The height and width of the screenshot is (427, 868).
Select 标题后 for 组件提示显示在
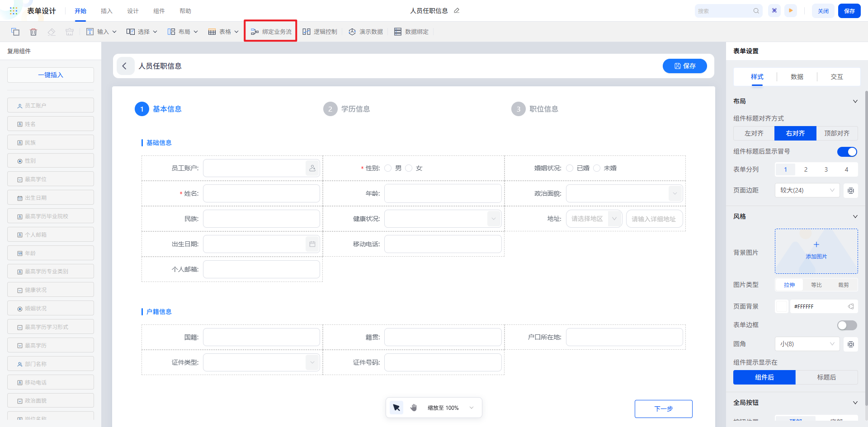tap(826, 377)
